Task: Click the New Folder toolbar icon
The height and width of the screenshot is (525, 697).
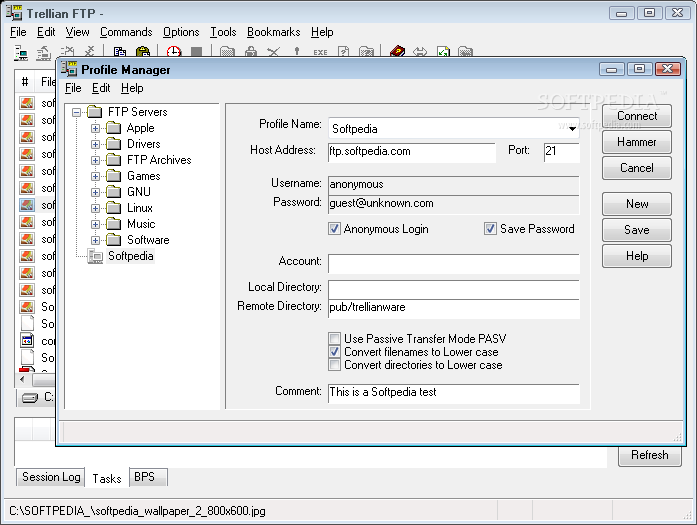Action: click(227, 52)
